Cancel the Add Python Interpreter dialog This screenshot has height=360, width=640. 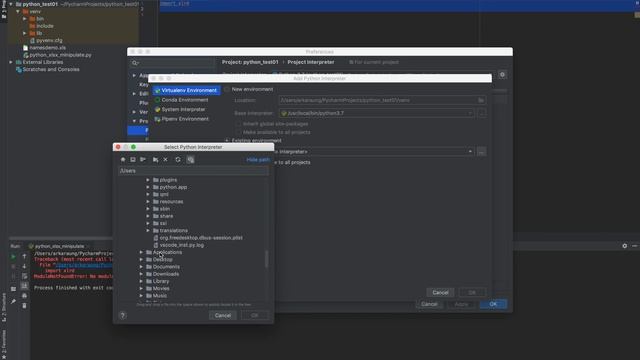coord(440,293)
